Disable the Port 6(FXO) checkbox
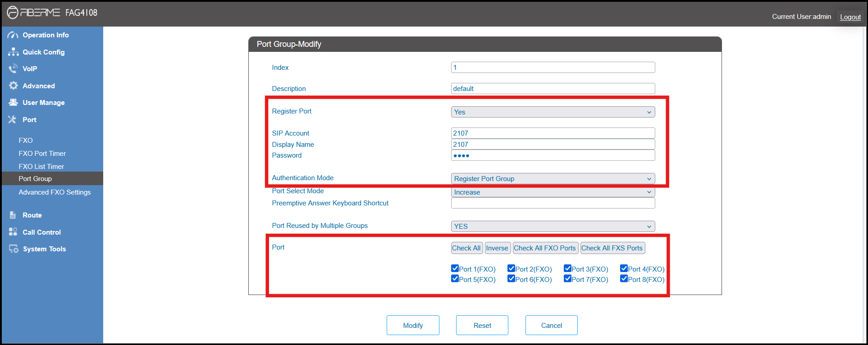Screen dimensions: 868x345 (x=511, y=279)
